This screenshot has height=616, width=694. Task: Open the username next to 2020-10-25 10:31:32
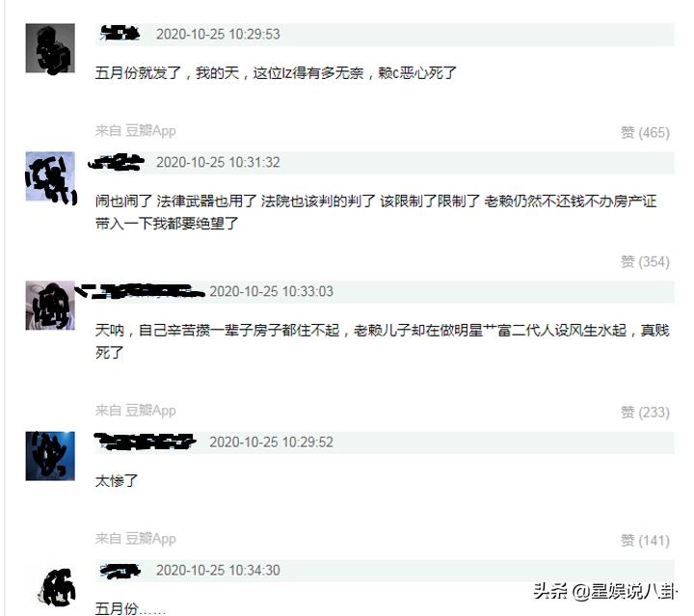(117, 162)
